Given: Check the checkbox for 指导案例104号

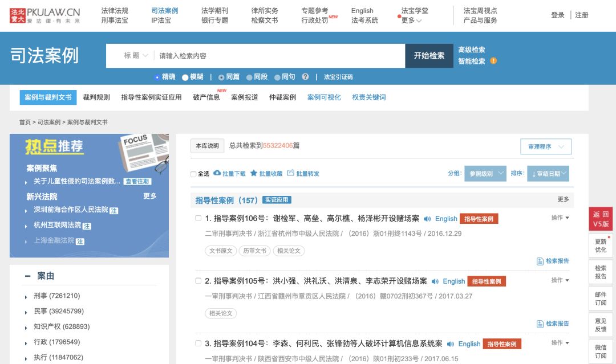Looking at the screenshot, I should [198, 343].
